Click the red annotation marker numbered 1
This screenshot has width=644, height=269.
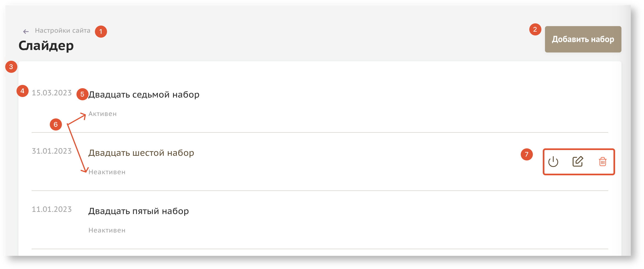tap(101, 32)
